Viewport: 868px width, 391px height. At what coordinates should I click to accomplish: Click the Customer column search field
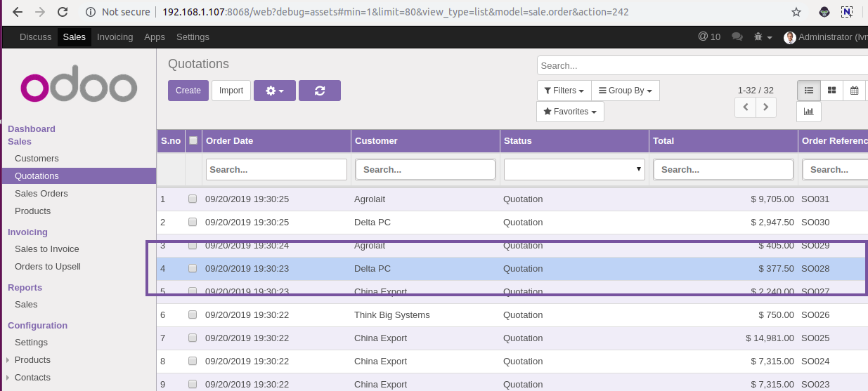coord(425,169)
